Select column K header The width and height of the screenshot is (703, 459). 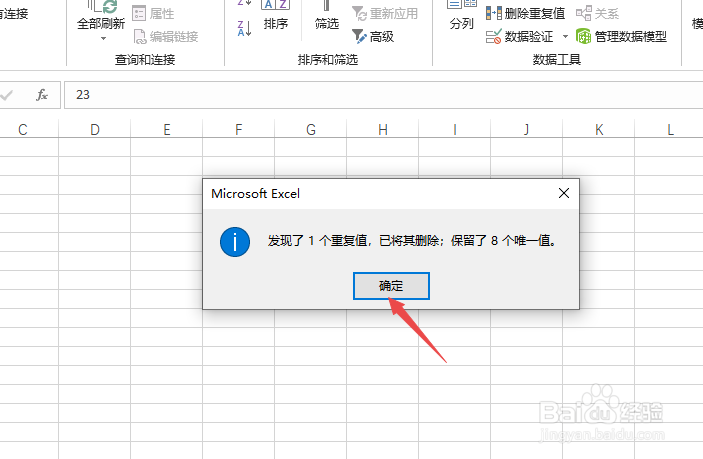pyautogui.click(x=599, y=130)
